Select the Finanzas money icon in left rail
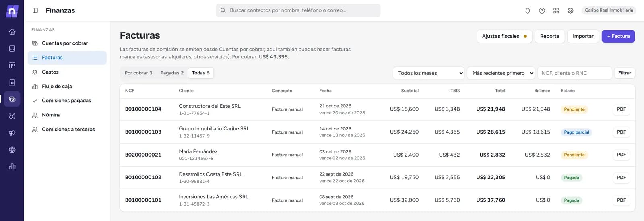 [12, 99]
